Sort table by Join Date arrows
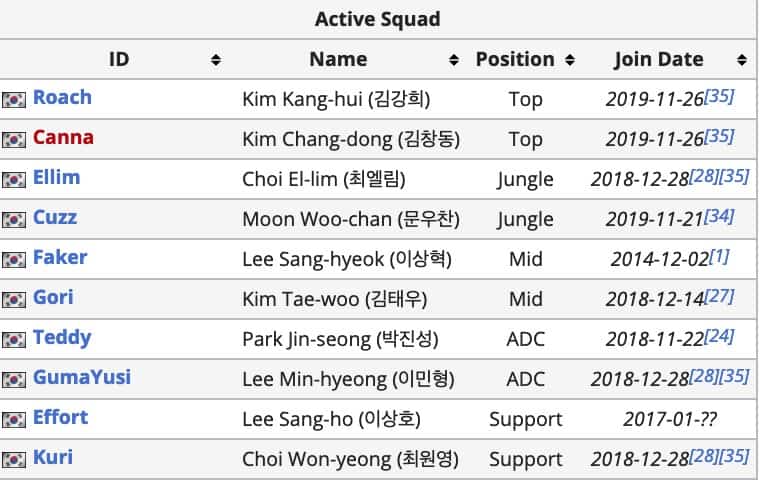The width and height of the screenshot is (760, 480). pos(742,60)
